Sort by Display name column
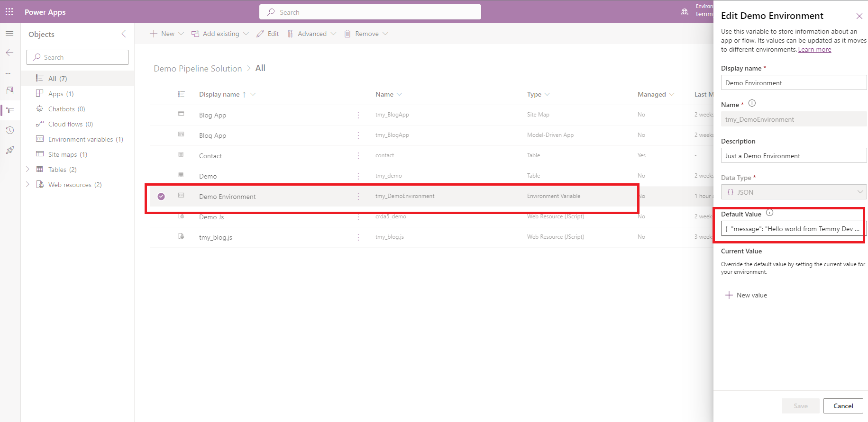The width and height of the screenshot is (868, 422). pyautogui.click(x=219, y=94)
